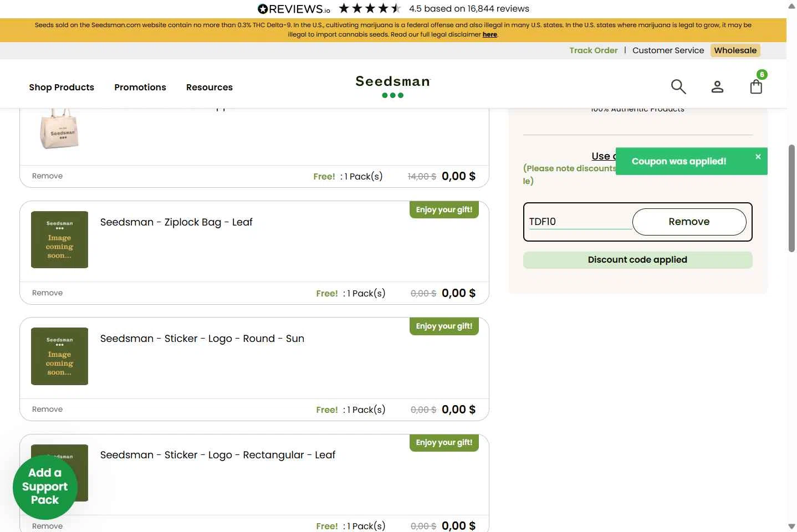This screenshot has width=797, height=532.
Task: Close the 'Coupon was applied!' notification
Action: (758, 157)
